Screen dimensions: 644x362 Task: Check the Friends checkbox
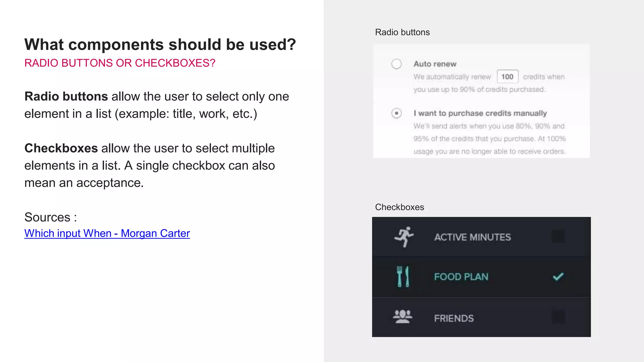coord(558,317)
